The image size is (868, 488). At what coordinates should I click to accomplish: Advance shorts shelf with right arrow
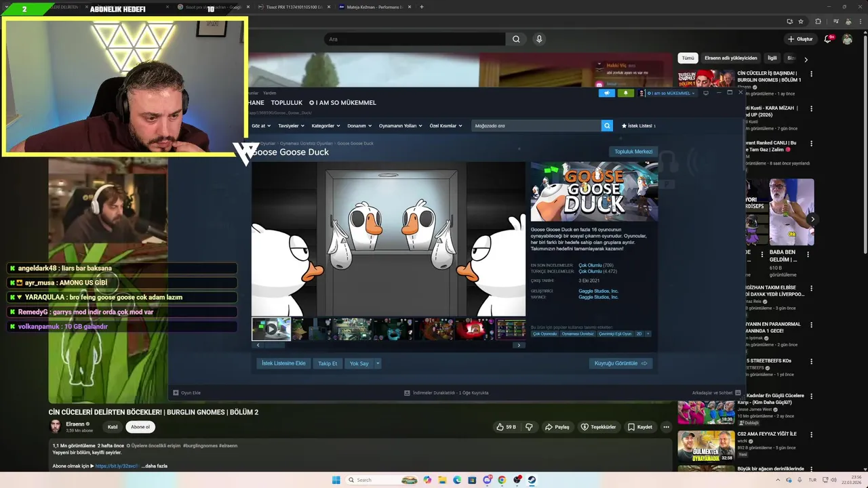tap(812, 219)
